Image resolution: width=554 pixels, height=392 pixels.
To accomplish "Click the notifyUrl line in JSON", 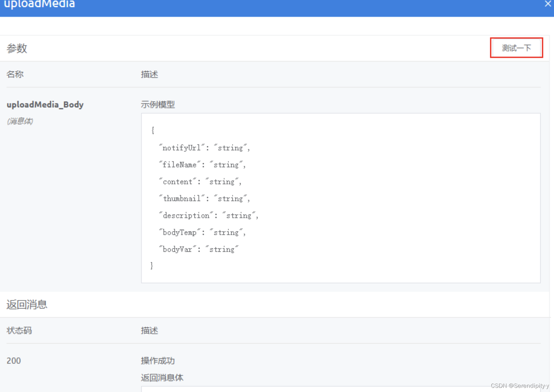I will click(204, 148).
